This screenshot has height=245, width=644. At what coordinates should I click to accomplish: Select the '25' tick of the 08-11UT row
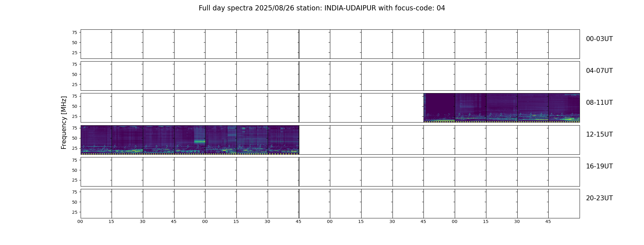click(75, 116)
